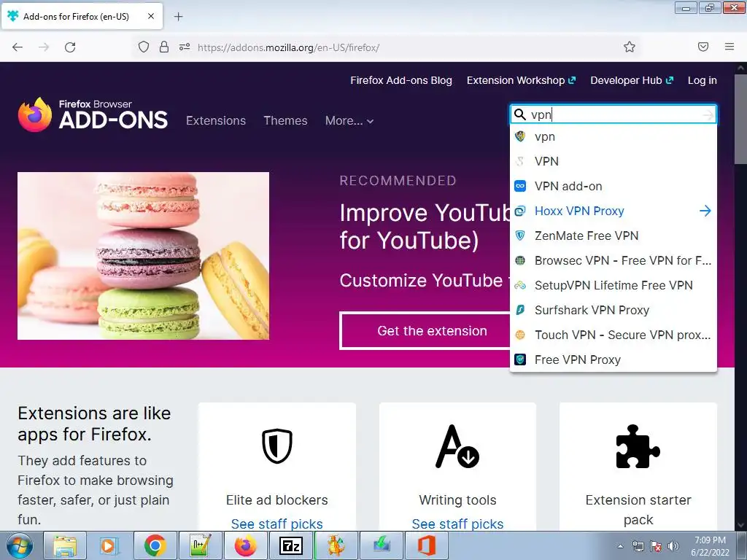Click Log in
This screenshot has height=560, width=747.
pos(703,80)
